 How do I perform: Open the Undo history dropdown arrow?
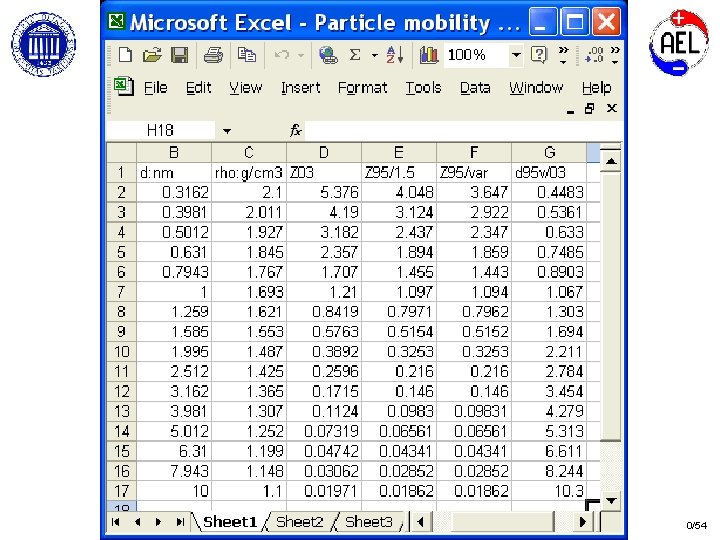(301, 55)
